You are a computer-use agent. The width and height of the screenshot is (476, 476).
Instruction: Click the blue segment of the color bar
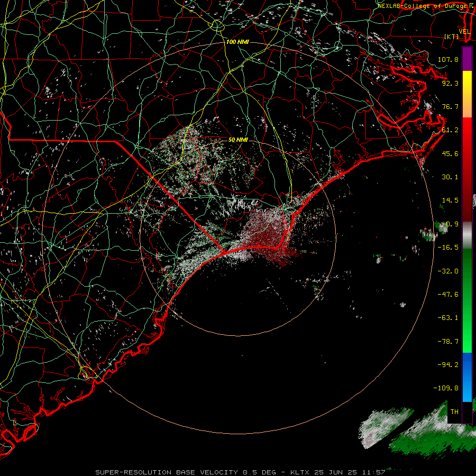(x=467, y=377)
